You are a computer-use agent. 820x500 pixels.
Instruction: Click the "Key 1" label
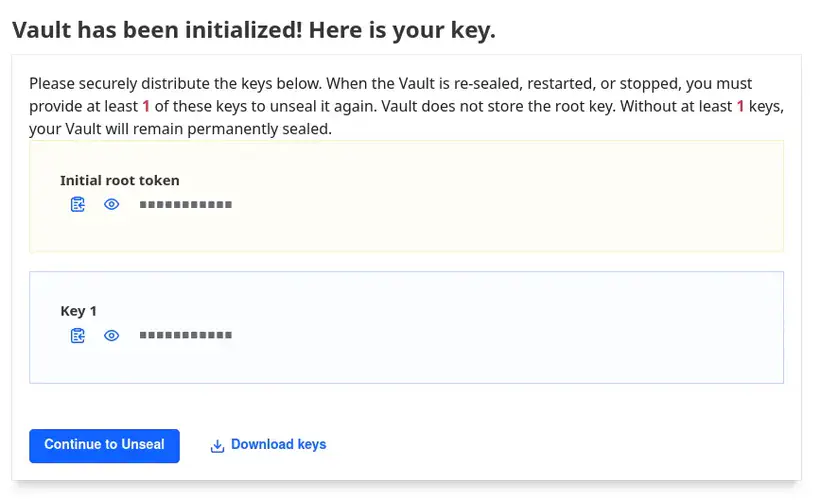click(x=78, y=311)
